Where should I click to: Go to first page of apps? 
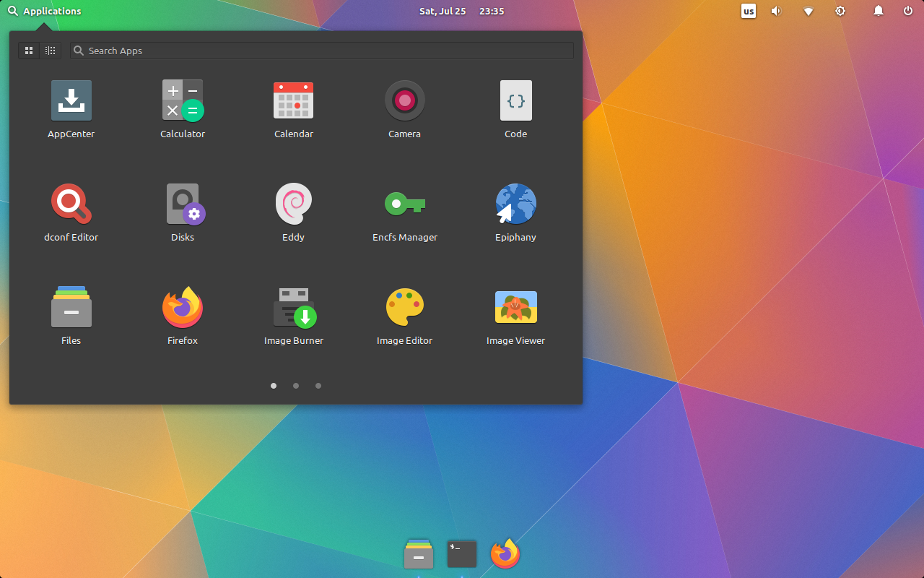[x=274, y=386]
